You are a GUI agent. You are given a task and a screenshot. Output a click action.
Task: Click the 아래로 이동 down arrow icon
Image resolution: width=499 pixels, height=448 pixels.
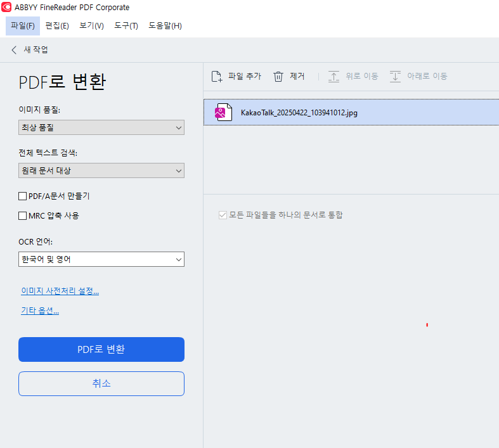395,76
